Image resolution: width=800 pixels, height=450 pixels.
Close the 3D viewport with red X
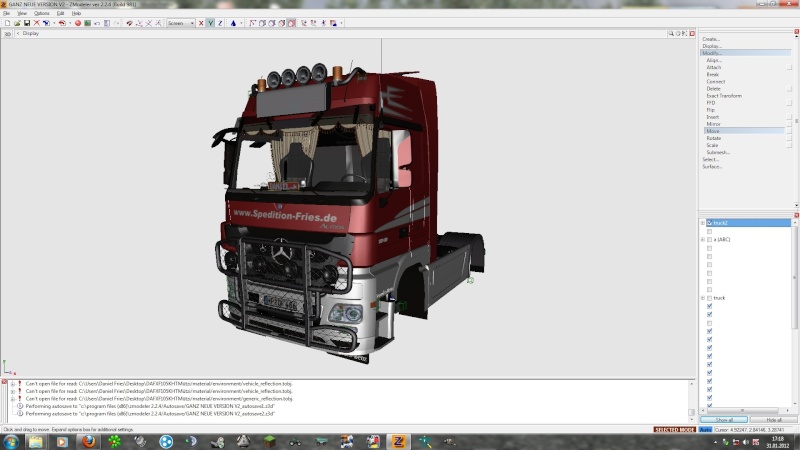(692, 34)
